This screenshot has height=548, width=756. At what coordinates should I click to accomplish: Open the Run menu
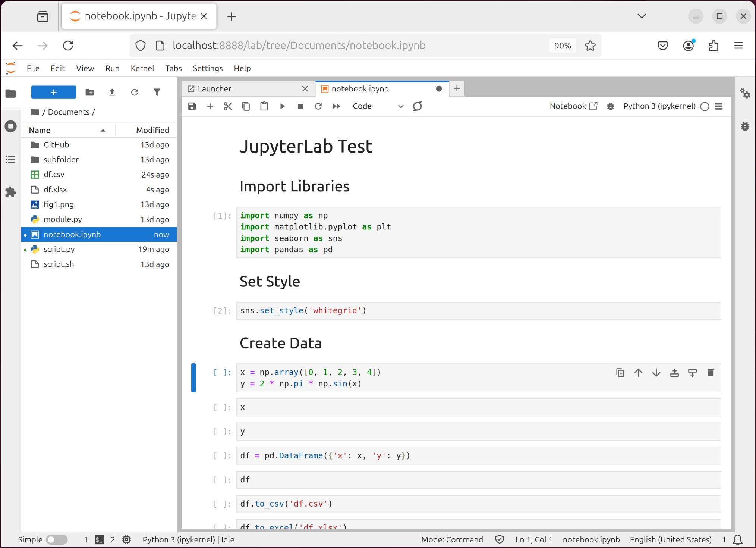click(112, 68)
